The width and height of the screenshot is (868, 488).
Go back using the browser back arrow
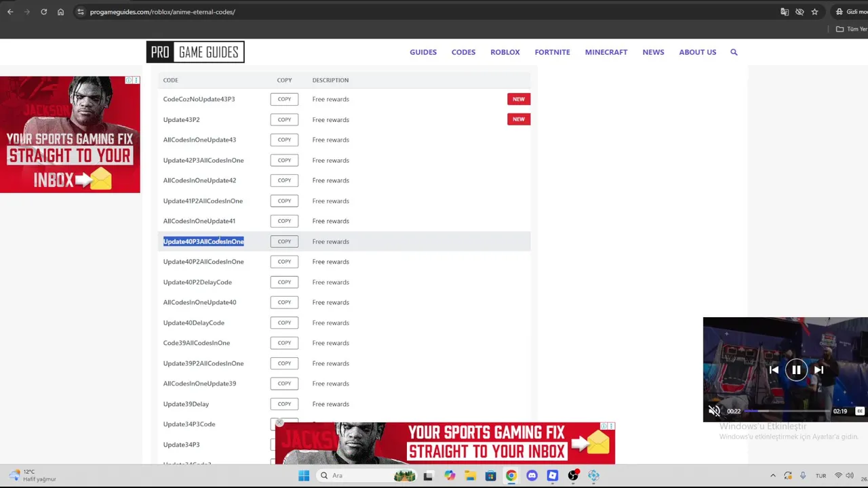pyautogui.click(x=10, y=12)
